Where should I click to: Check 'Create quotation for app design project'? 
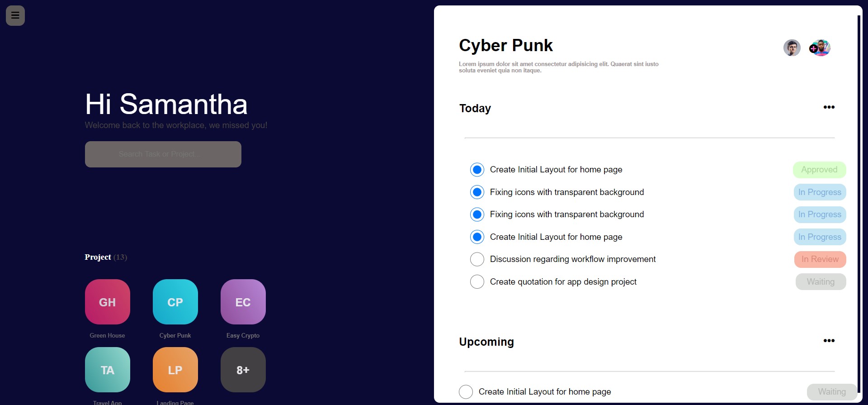tap(477, 281)
